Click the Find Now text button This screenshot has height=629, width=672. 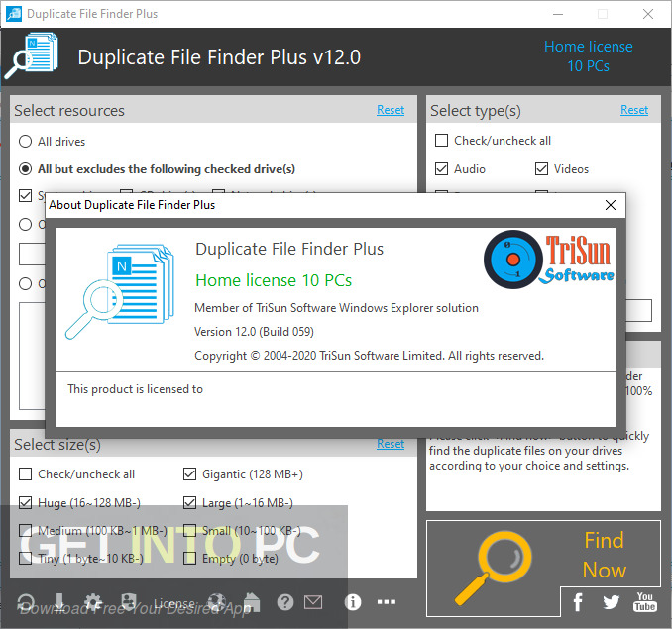(605, 555)
